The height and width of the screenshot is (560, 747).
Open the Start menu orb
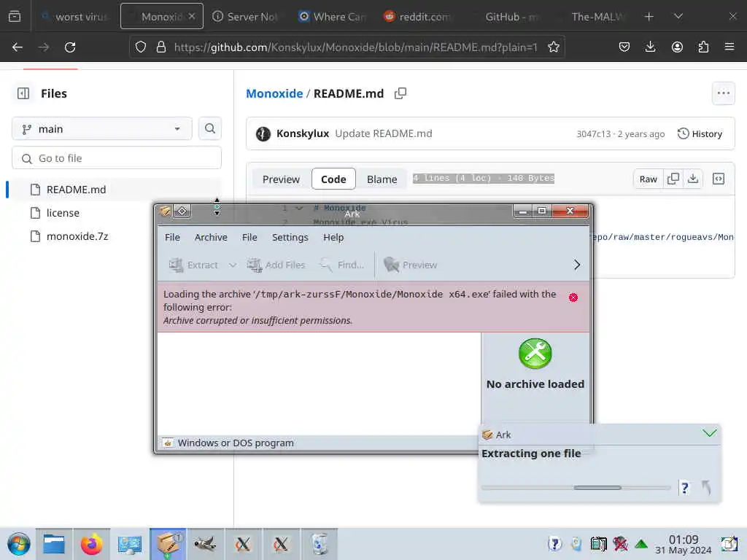pos(18,544)
